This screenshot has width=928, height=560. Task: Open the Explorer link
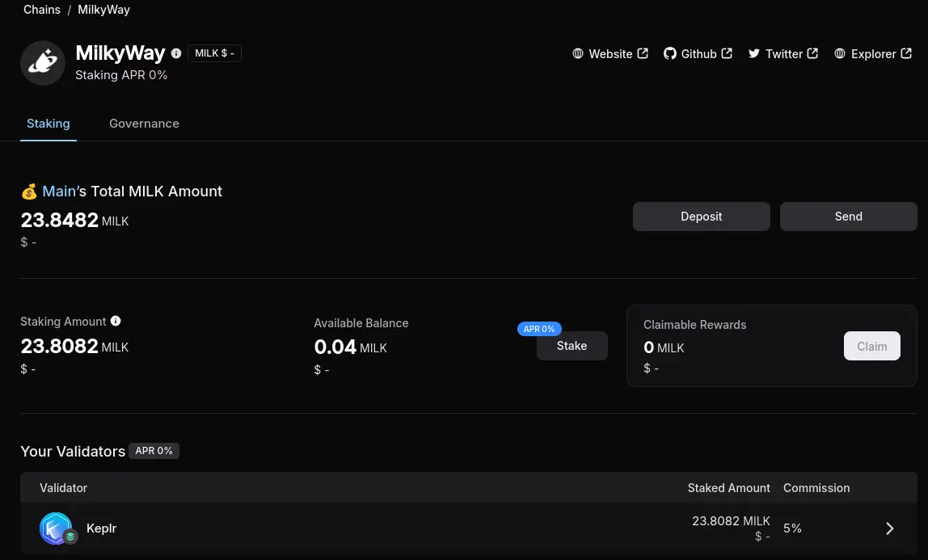click(x=873, y=54)
